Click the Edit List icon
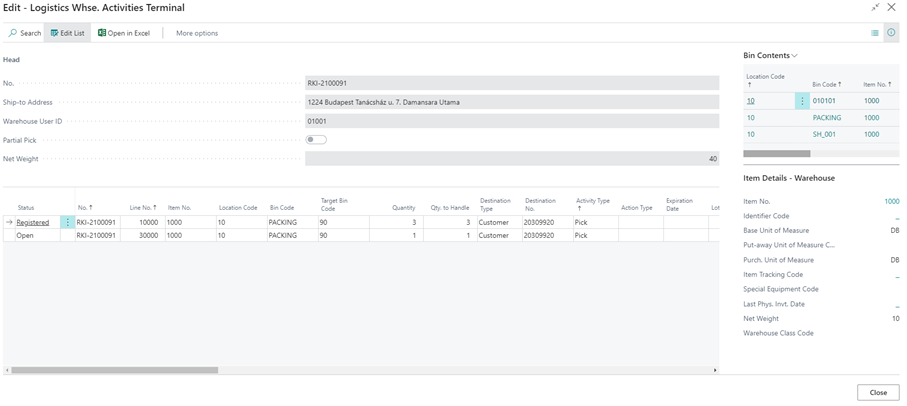907x406 pixels. (x=55, y=33)
